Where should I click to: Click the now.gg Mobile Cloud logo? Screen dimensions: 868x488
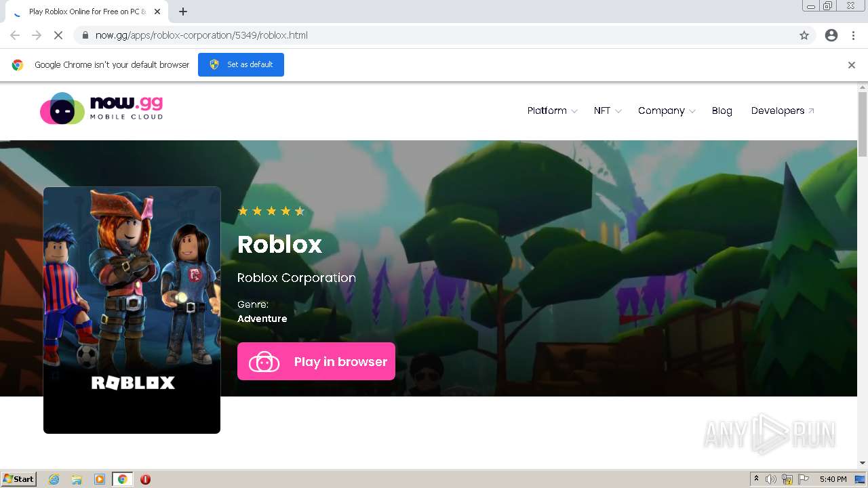click(x=102, y=108)
